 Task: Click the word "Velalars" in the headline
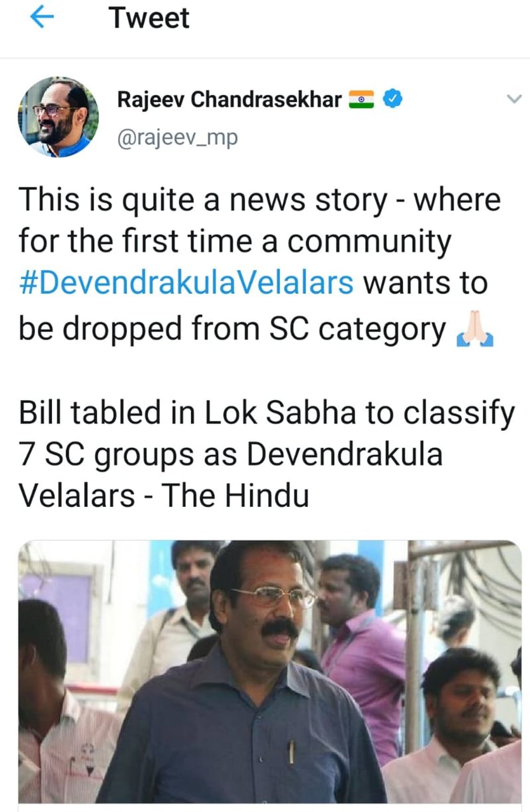77,495
